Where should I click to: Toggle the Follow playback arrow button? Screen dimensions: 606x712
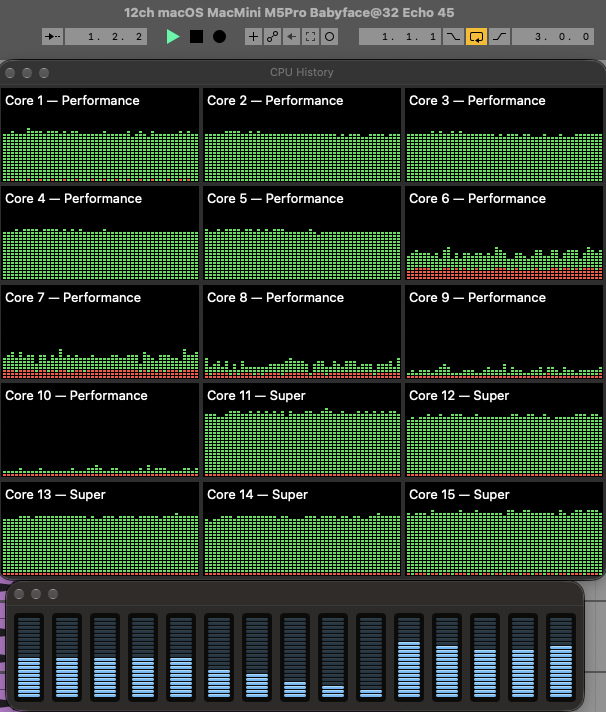coord(52,37)
